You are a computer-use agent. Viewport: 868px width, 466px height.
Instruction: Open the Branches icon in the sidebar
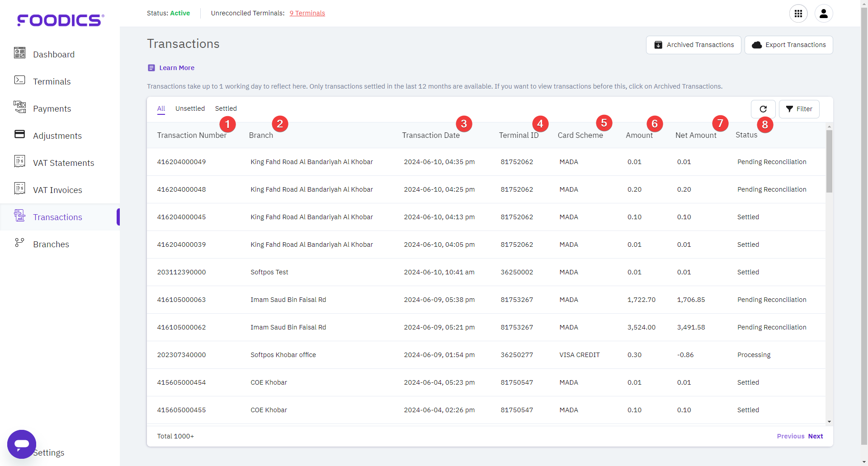click(x=19, y=243)
